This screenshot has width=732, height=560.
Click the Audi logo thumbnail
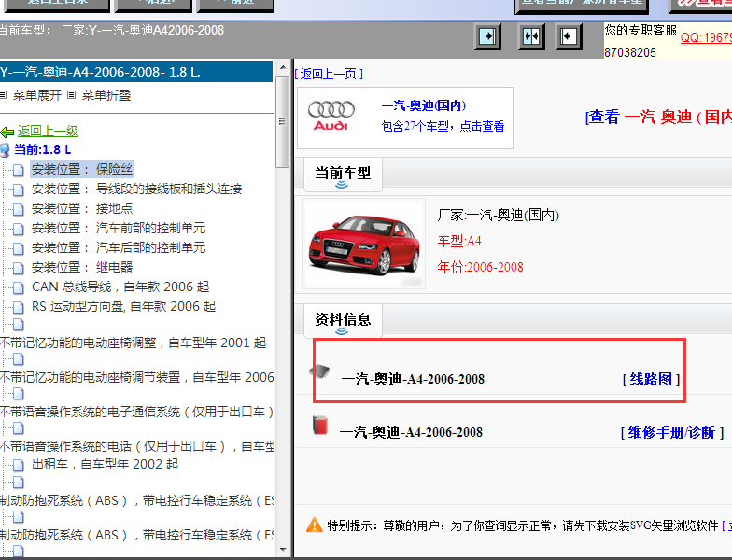pyautogui.click(x=331, y=116)
